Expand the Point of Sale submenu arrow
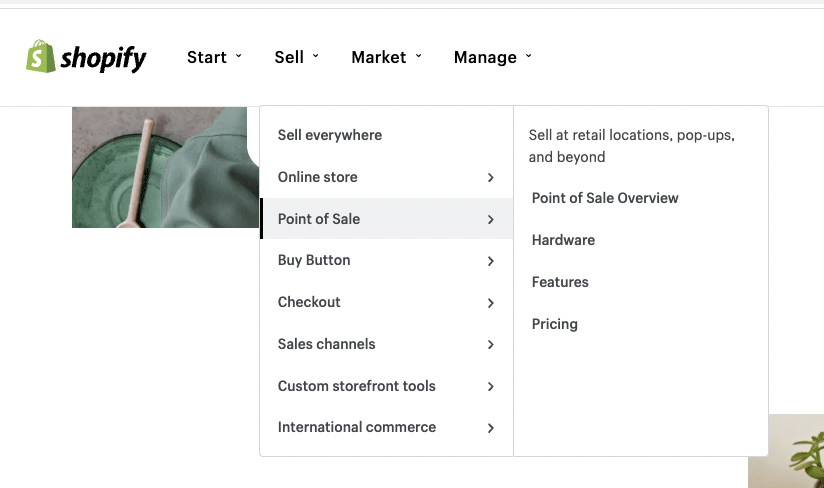Screen dimensions: 824x488 (490, 220)
